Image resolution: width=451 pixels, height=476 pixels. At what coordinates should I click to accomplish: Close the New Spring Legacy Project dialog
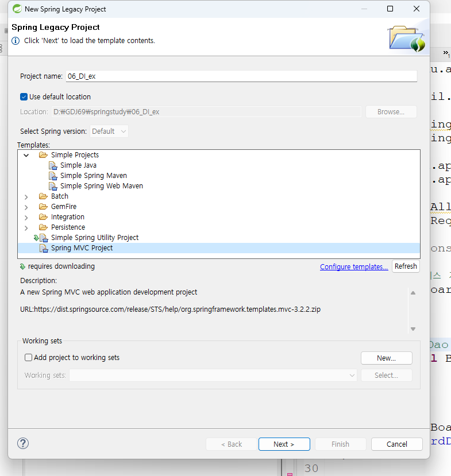[x=417, y=9]
